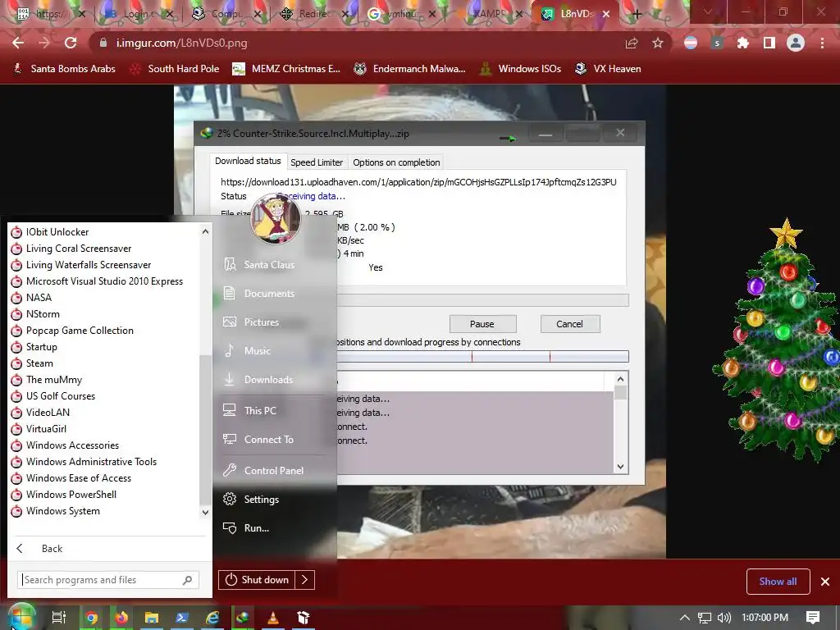Open Santa Claus user folder
This screenshot has width=840, height=630.
pos(269,265)
